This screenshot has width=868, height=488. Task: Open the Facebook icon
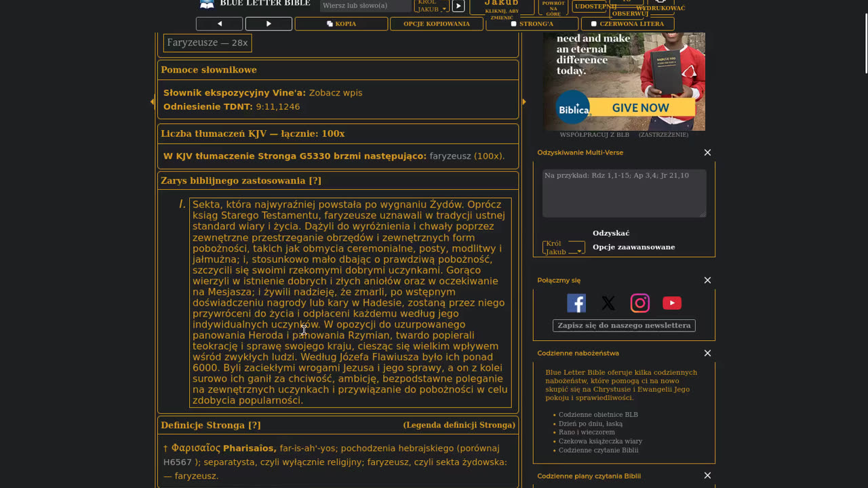pyautogui.click(x=576, y=303)
